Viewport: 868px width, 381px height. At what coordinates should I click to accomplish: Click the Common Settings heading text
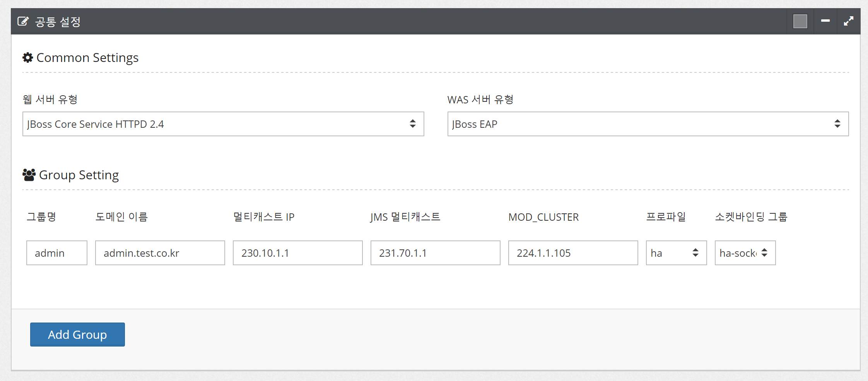(87, 58)
